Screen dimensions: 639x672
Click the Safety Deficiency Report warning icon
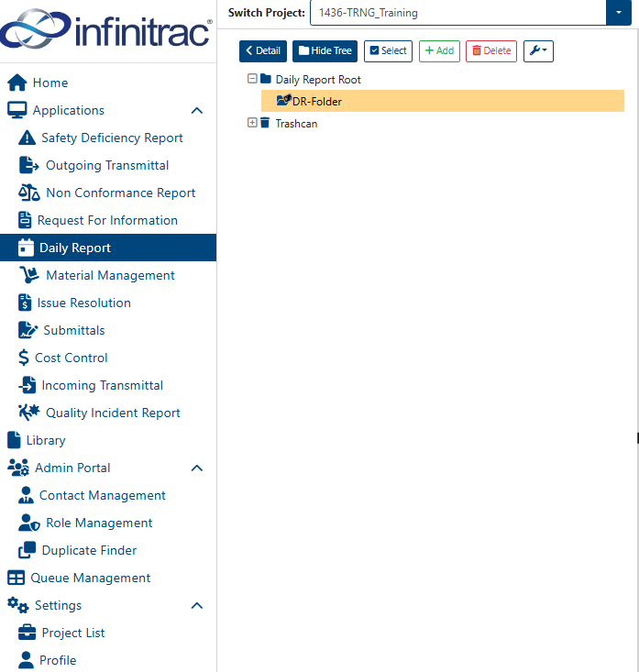27,138
